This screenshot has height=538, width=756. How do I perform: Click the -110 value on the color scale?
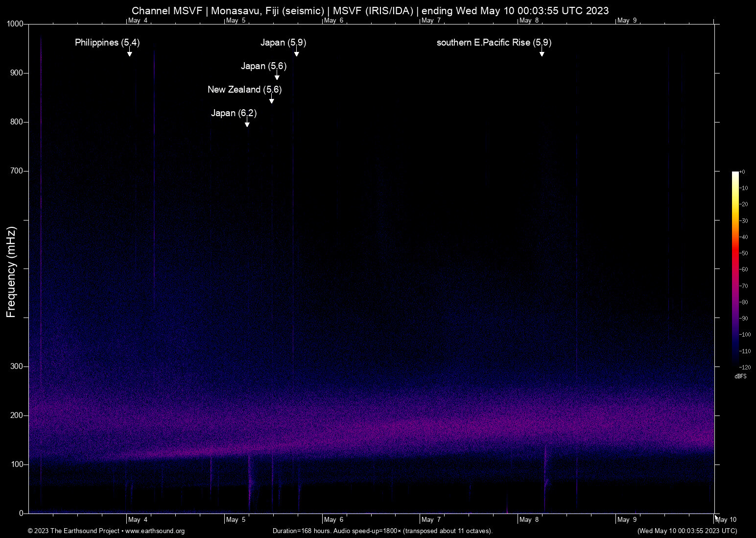[x=745, y=351]
